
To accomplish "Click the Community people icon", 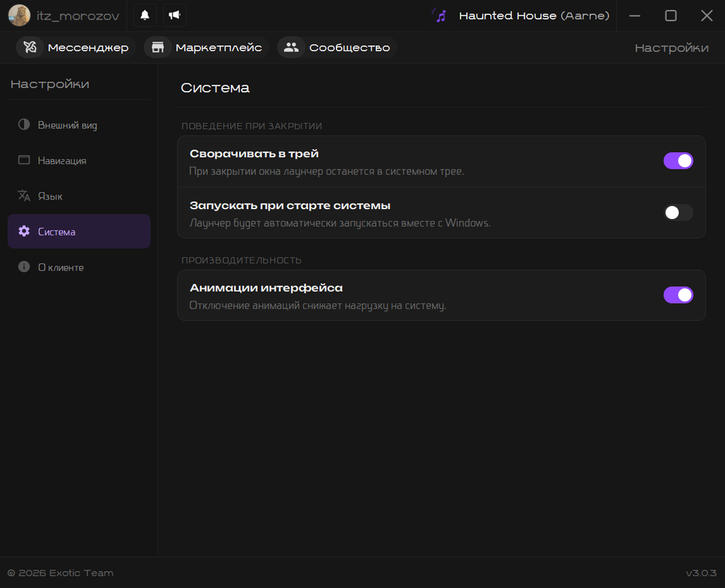I will point(291,47).
